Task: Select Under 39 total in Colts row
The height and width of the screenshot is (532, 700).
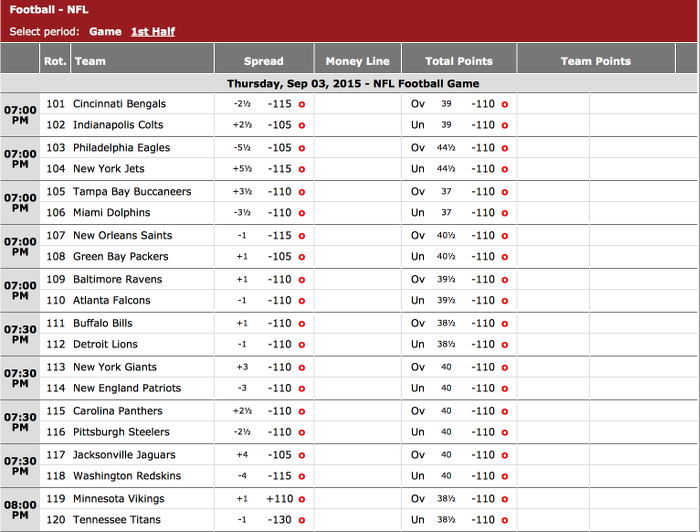Action: 504,125
